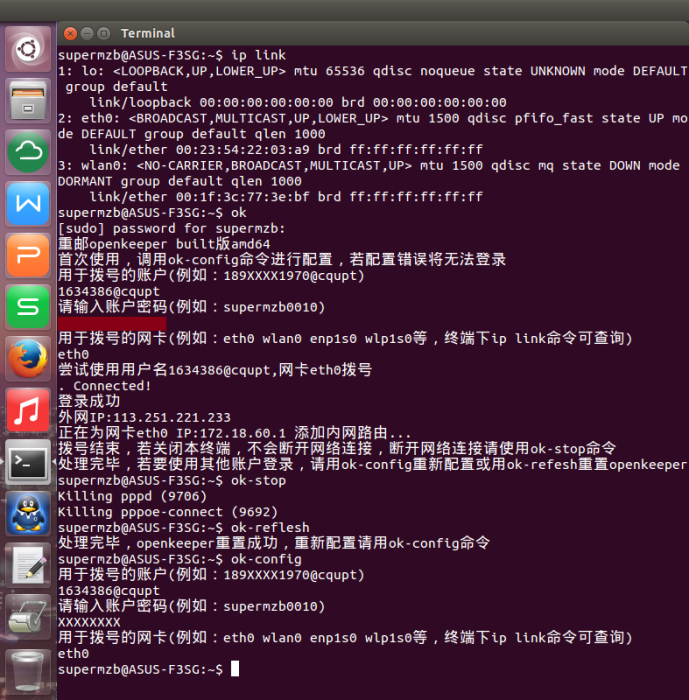Screen dimensions: 689x700
Task: Minimize the Terminal window
Action: coord(87,33)
